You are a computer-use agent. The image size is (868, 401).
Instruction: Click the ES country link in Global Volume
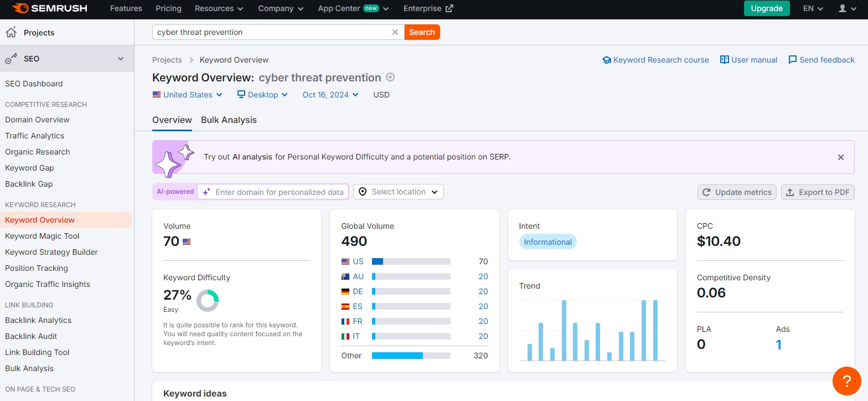point(358,306)
